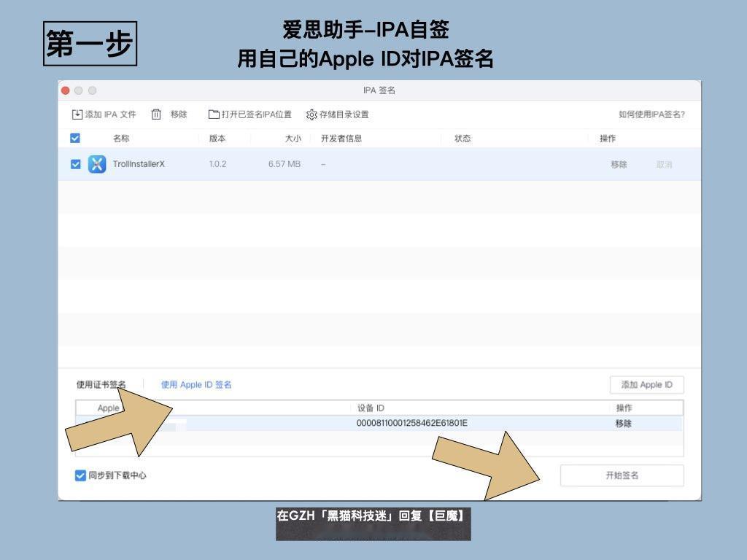Click the version value 1.0.2
The width and height of the screenshot is (747, 560).
click(x=217, y=164)
